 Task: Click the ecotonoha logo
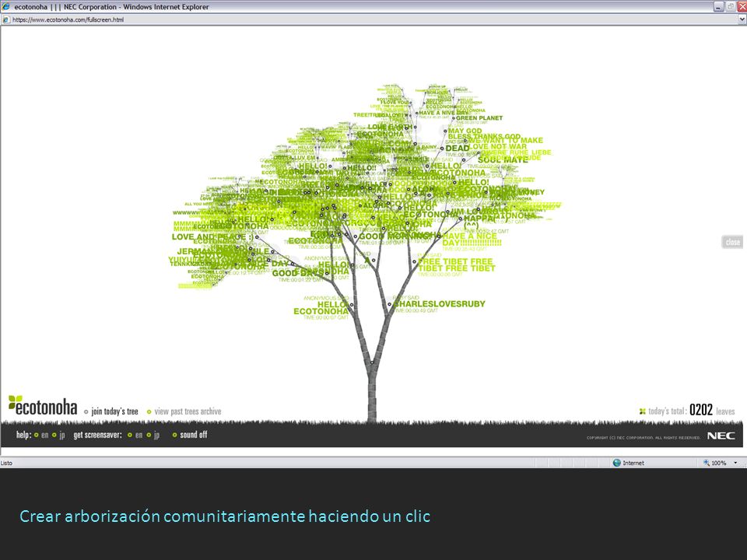click(x=43, y=406)
